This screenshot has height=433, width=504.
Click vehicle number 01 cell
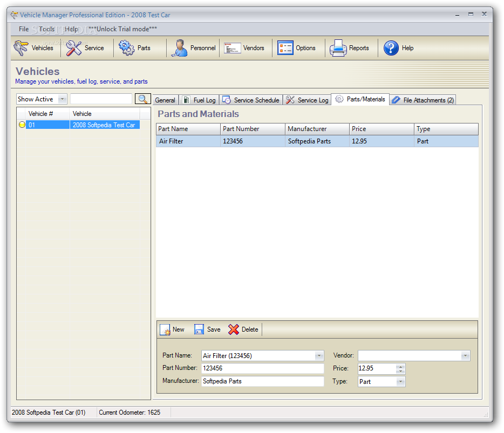click(47, 125)
